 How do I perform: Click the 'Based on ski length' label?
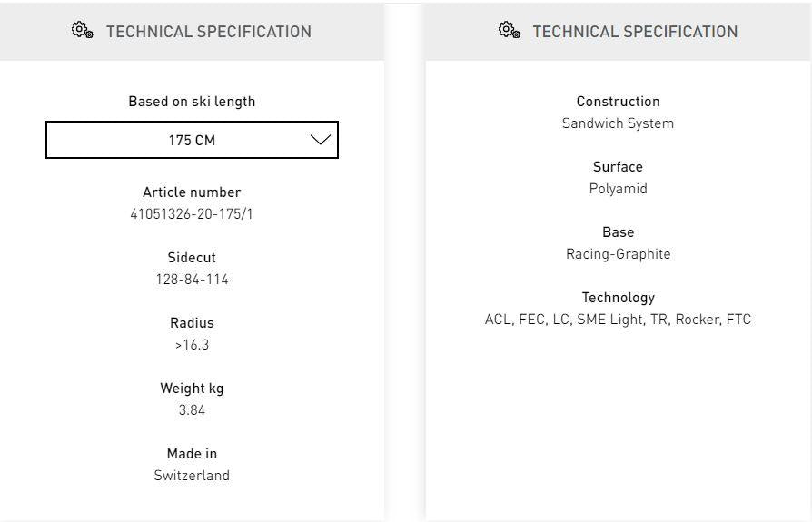pyautogui.click(x=192, y=102)
